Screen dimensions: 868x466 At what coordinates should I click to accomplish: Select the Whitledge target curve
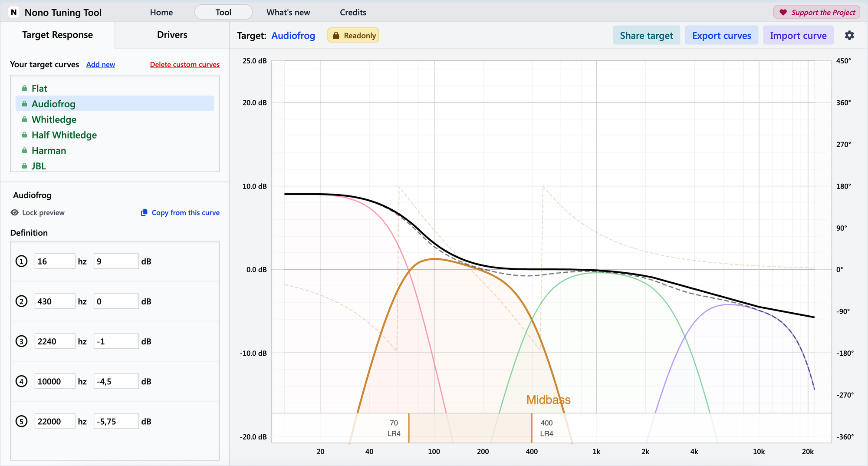tap(54, 119)
